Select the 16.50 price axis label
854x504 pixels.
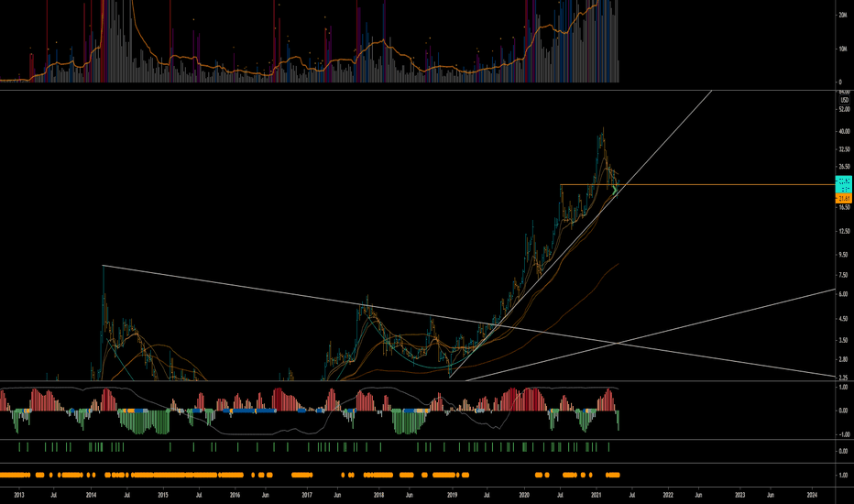point(844,208)
